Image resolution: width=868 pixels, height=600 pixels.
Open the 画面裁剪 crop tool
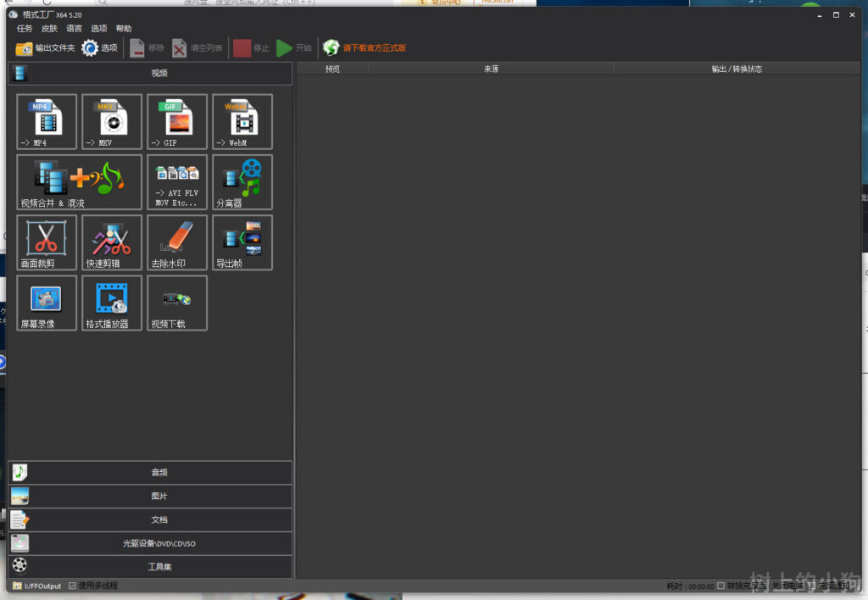pos(47,242)
